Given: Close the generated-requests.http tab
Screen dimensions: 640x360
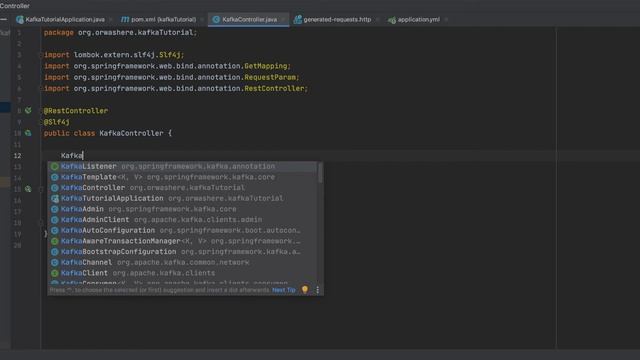Looking at the screenshot, I should 377,20.
